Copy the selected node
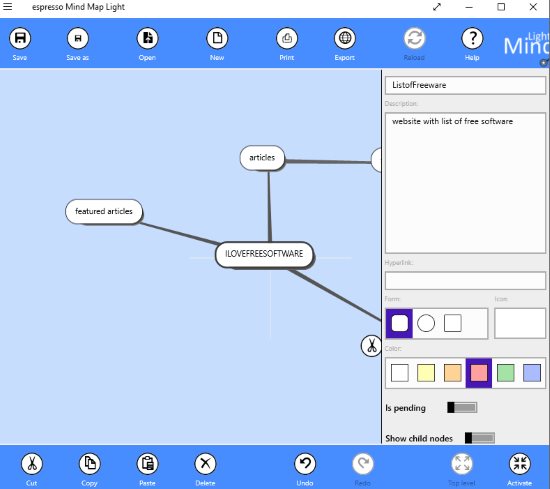 [x=89, y=464]
